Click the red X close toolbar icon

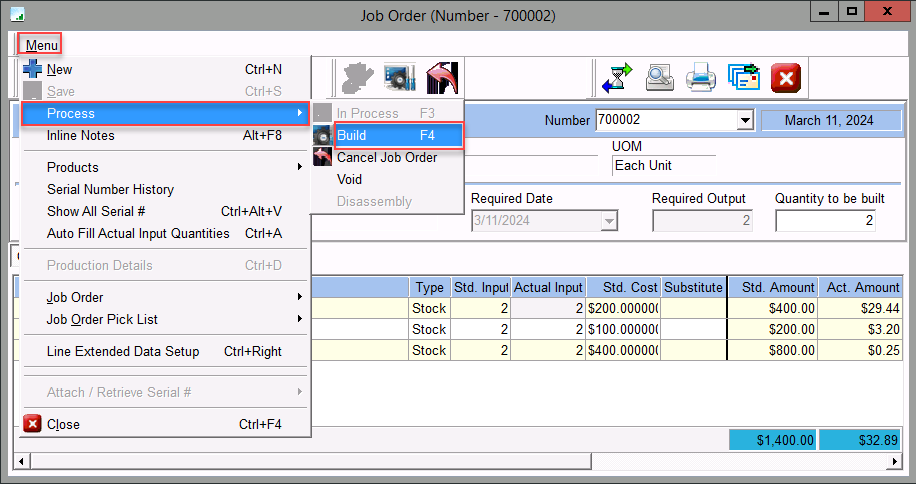[x=786, y=77]
